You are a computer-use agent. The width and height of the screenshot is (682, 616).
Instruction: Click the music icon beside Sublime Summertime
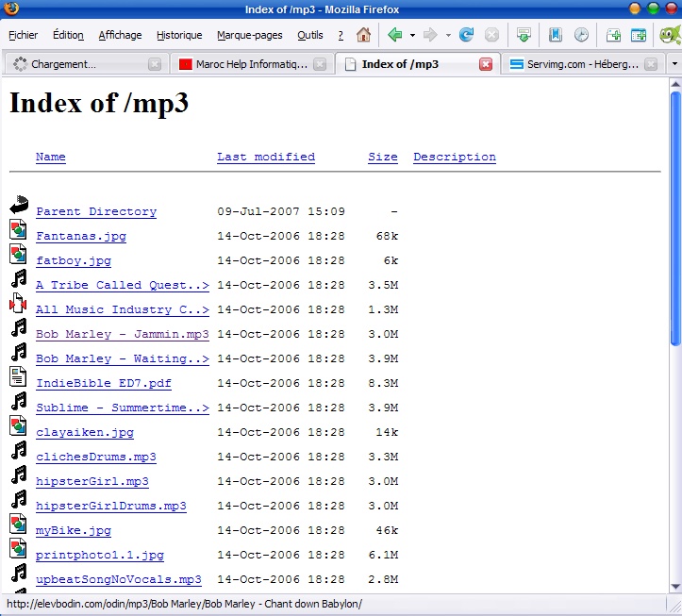pyautogui.click(x=19, y=401)
